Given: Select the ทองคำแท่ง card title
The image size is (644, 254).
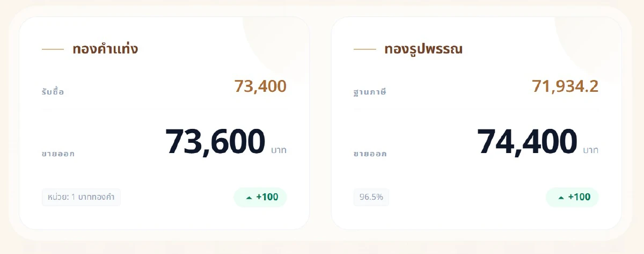Looking at the screenshot, I should pos(105,49).
